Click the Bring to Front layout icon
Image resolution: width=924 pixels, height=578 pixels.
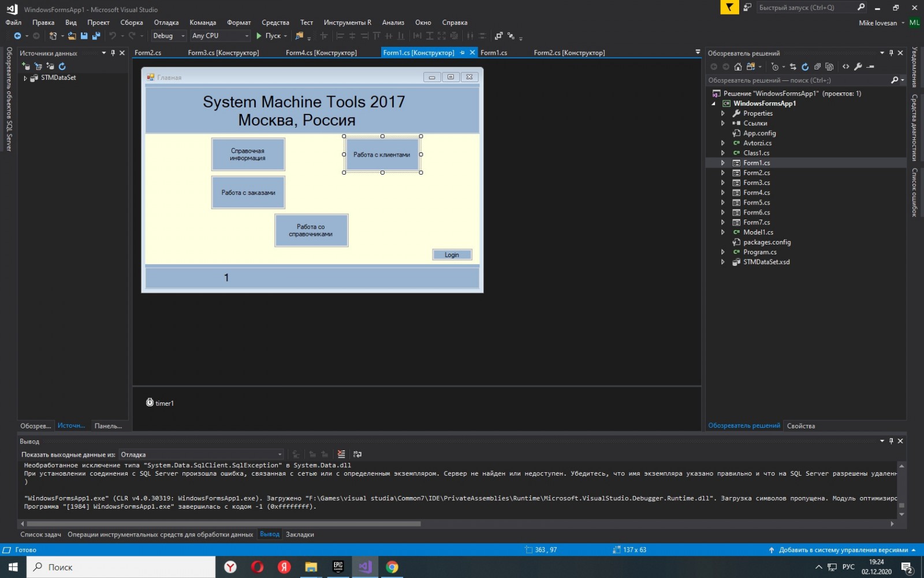498,36
